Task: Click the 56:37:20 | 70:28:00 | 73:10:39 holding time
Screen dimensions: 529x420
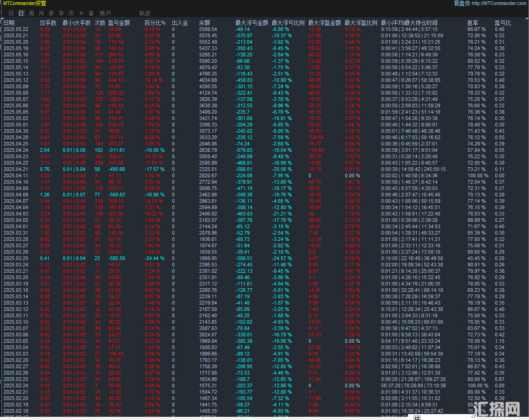Action: tap(413, 385)
